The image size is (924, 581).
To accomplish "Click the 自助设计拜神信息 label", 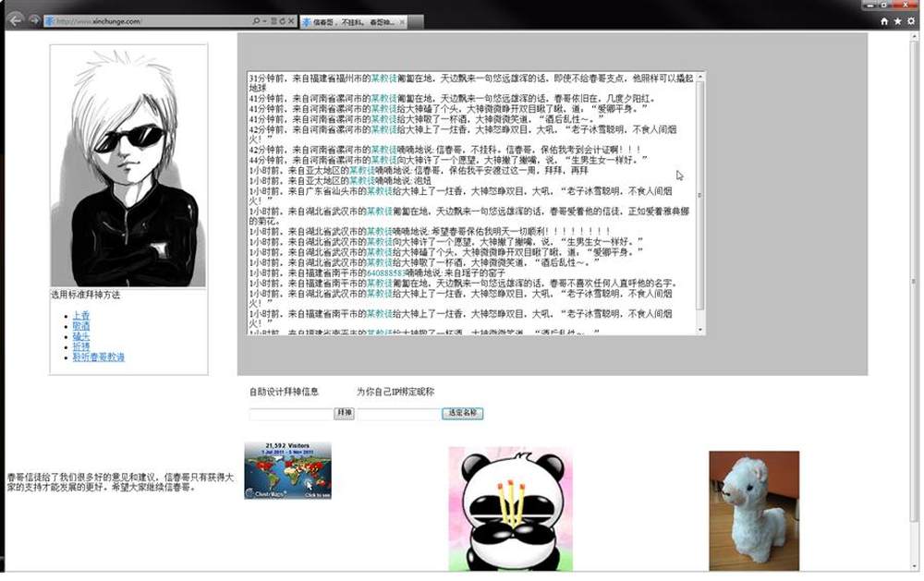I will click(284, 392).
